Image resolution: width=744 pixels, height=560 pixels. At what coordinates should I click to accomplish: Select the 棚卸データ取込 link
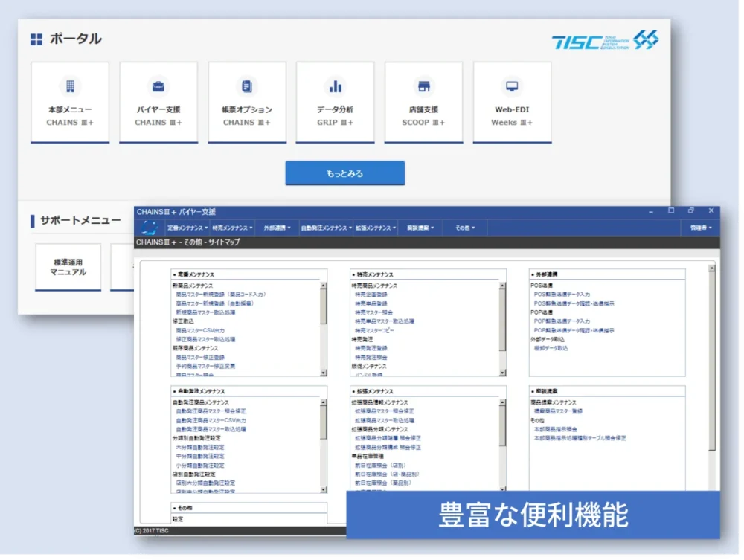point(551,349)
